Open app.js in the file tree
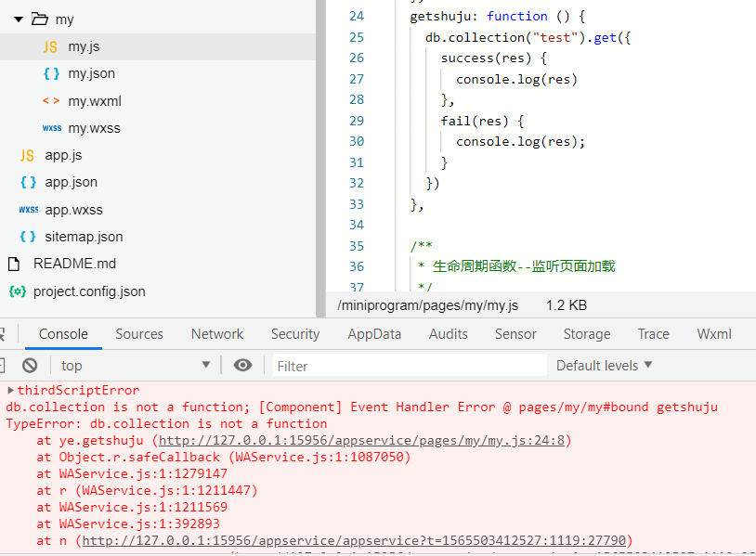Viewport: 756px width, 556px height. [63, 156]
